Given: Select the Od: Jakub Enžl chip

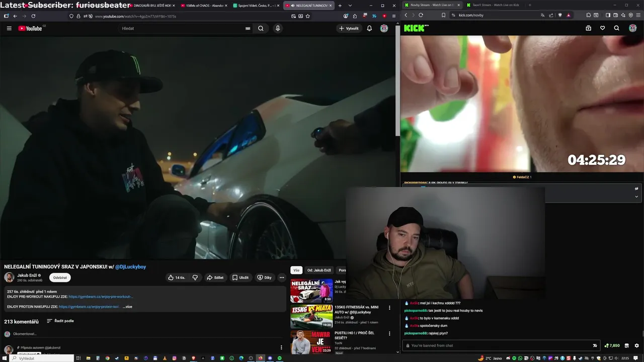Looking at the screenshot, I should point(319,270).
